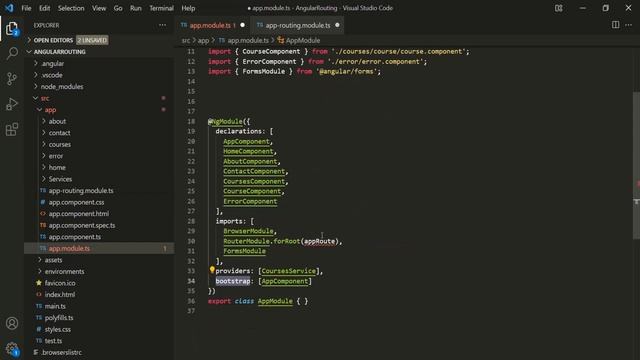
Task: Open main.ts file
Action: [55, 306]
